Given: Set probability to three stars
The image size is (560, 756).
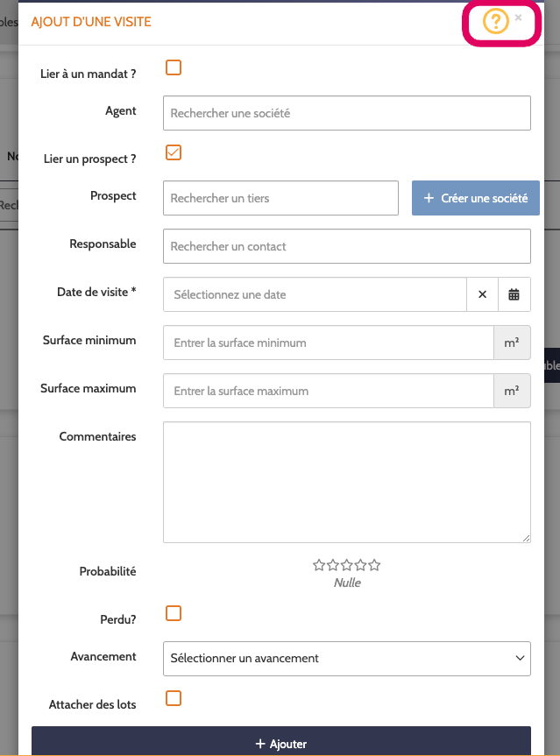Looking at the screenshot, I should [347, 565].
